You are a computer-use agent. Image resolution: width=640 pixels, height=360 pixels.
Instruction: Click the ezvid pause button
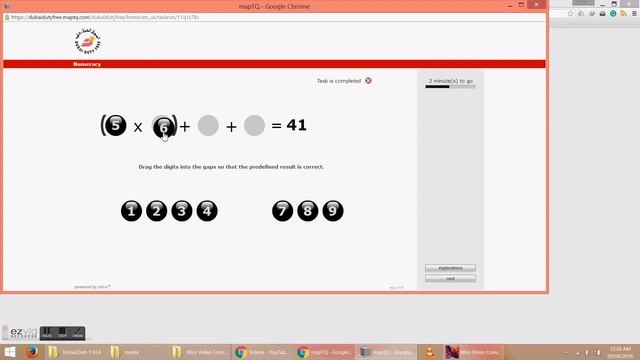[47, 333]
